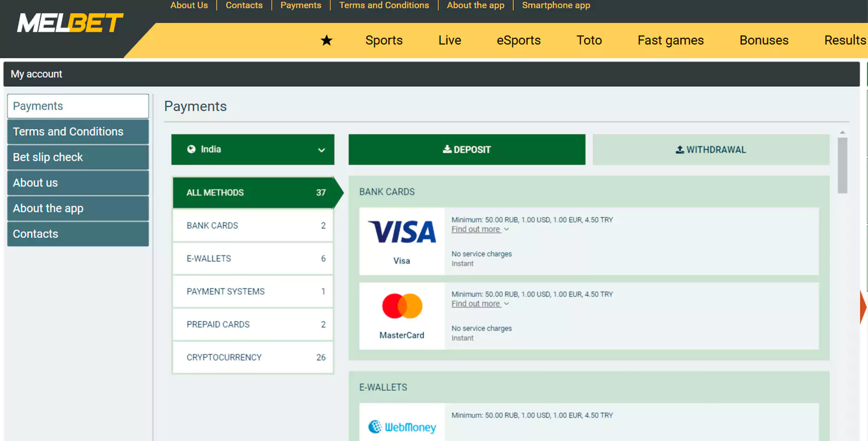The height and width of the screenshot is (441, 868).
Task: Open the Live section
Action: pyautogui.click(x=449, y=40)
